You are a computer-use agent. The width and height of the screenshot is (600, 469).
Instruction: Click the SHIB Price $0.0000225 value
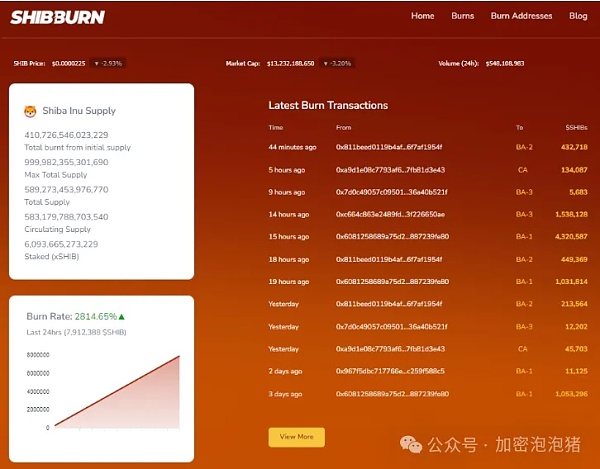[x=68, y=64]
